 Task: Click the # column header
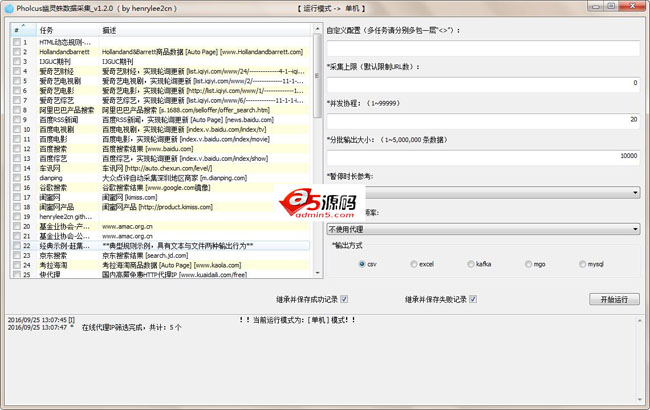[x=24, y=30]
